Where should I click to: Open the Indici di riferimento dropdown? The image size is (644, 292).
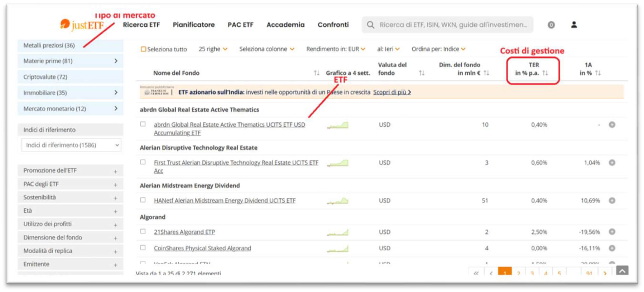coord(71,145)
